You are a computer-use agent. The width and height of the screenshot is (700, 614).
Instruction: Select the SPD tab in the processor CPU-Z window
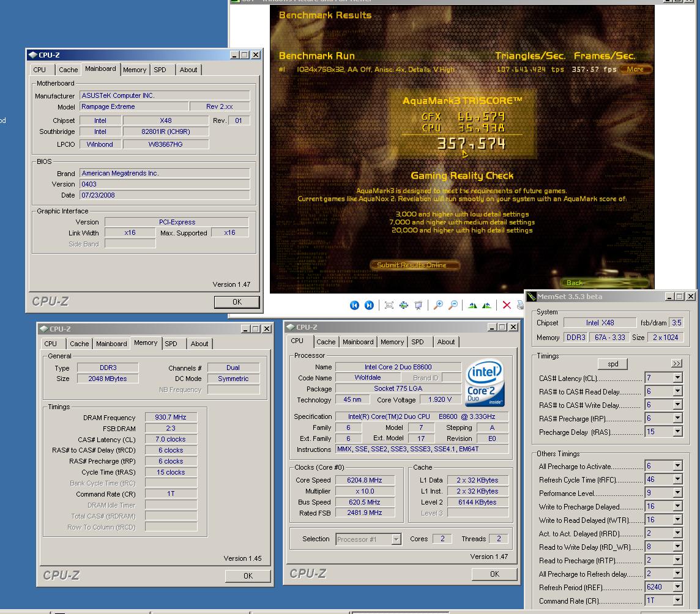tap(417, 342)
